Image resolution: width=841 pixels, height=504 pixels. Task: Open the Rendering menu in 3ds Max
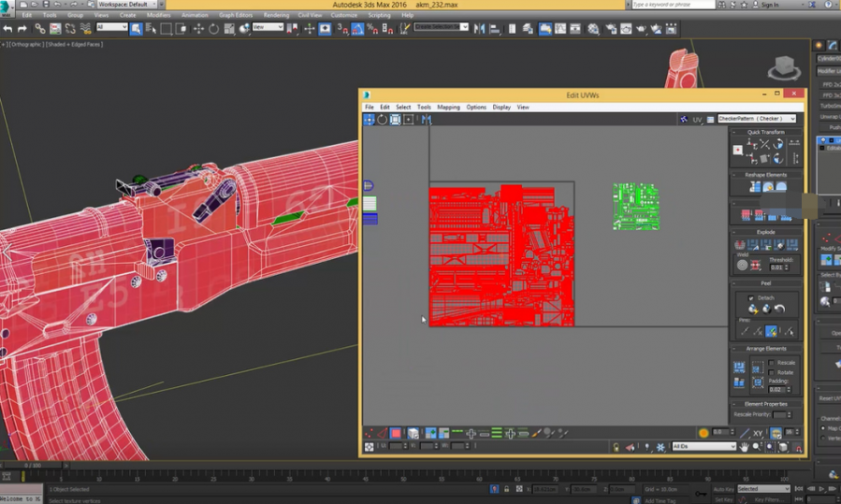tap(276, 15)
